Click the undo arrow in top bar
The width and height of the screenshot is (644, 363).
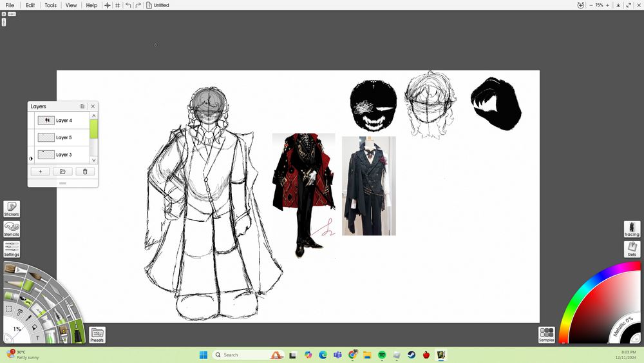128,5
